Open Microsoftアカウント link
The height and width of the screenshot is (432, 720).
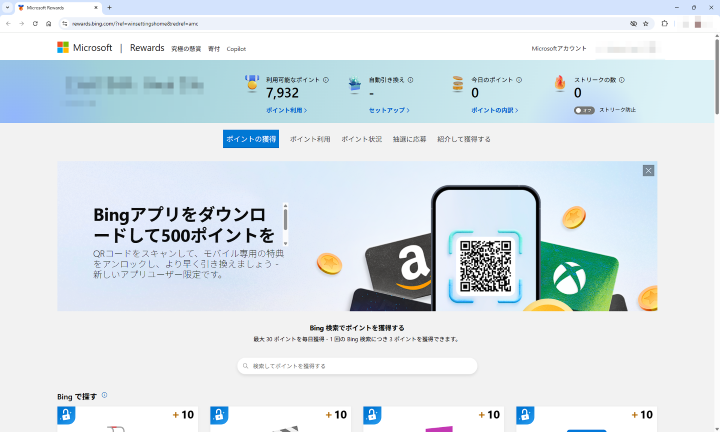click(559, 48)
